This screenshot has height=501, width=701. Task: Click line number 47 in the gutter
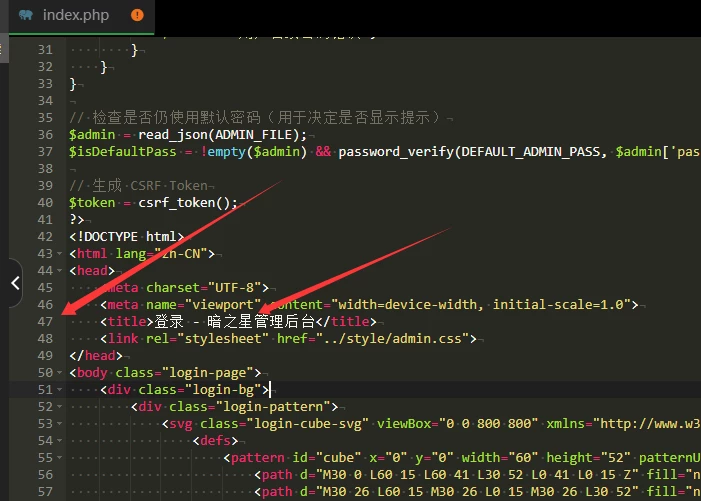[44, 321]
